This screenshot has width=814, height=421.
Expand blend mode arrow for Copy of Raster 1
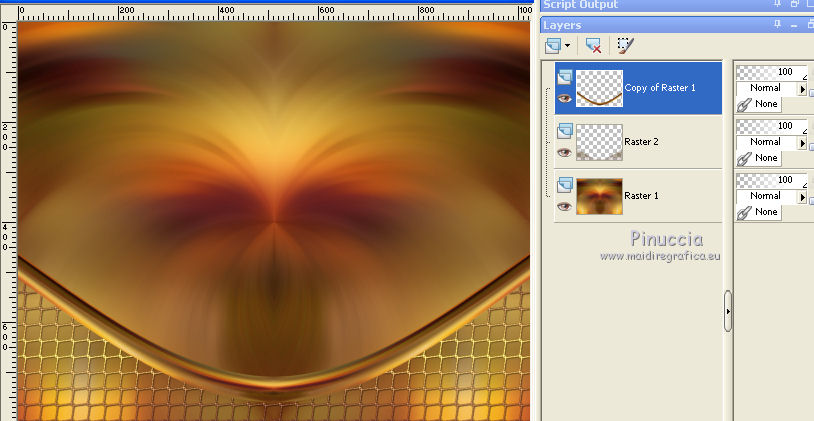[x=802, y=89]
